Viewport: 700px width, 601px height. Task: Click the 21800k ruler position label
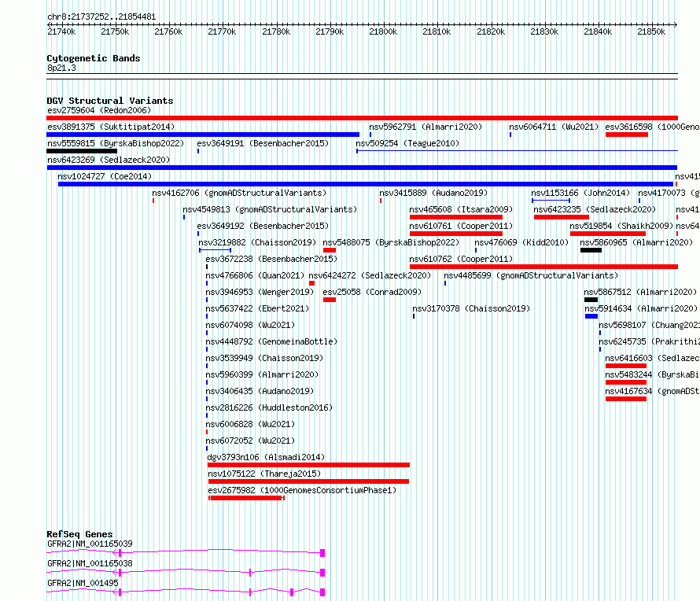pos(383,31)
